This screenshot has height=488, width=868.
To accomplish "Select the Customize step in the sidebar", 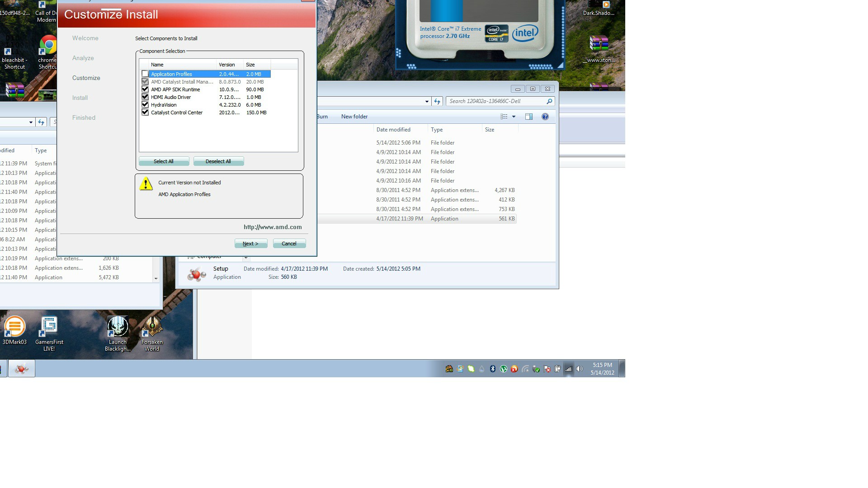I will point(86,78).
